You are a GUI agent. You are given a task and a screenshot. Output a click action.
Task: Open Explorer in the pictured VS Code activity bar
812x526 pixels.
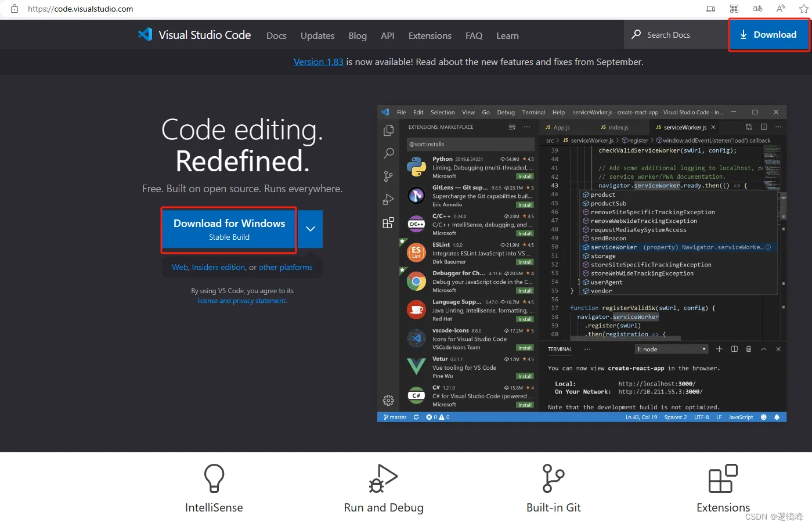pyautogui.click(x=389, y=131)
